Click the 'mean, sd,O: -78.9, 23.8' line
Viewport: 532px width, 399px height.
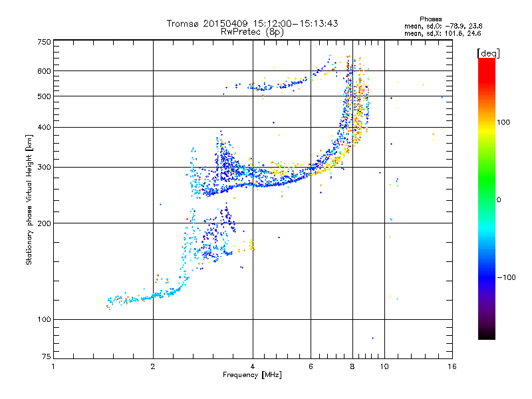[443, 26]
